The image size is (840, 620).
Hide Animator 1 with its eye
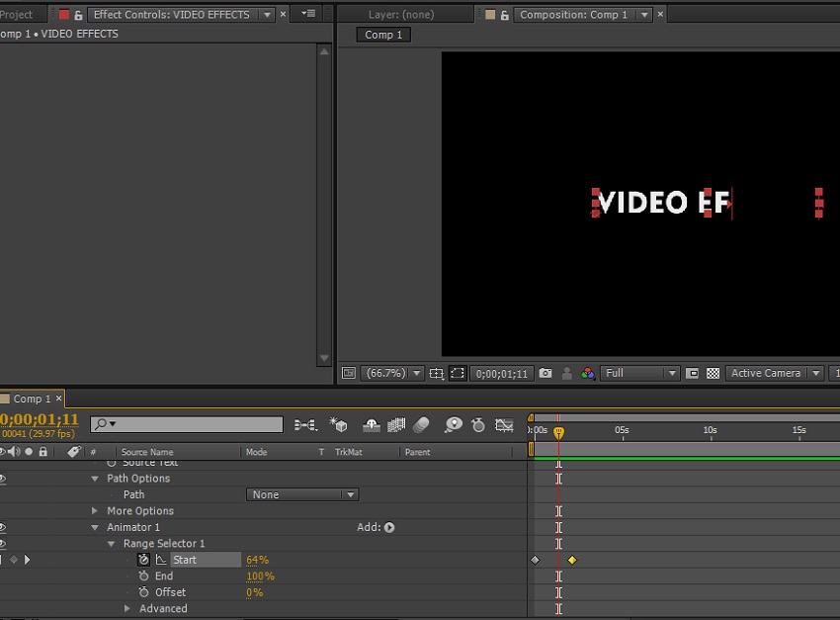pos(2,527)
